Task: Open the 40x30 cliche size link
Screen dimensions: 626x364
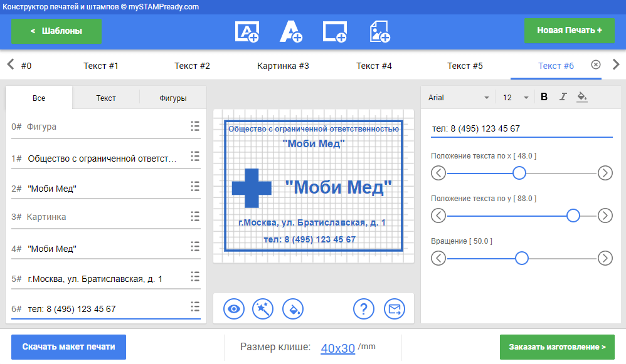Action: click(337, 348)
